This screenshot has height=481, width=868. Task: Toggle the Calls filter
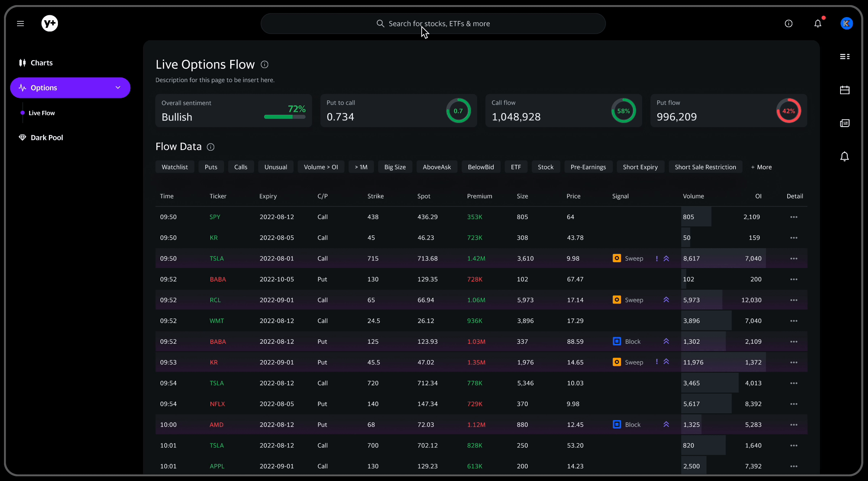pyautogui.click(x=241, y=167)
